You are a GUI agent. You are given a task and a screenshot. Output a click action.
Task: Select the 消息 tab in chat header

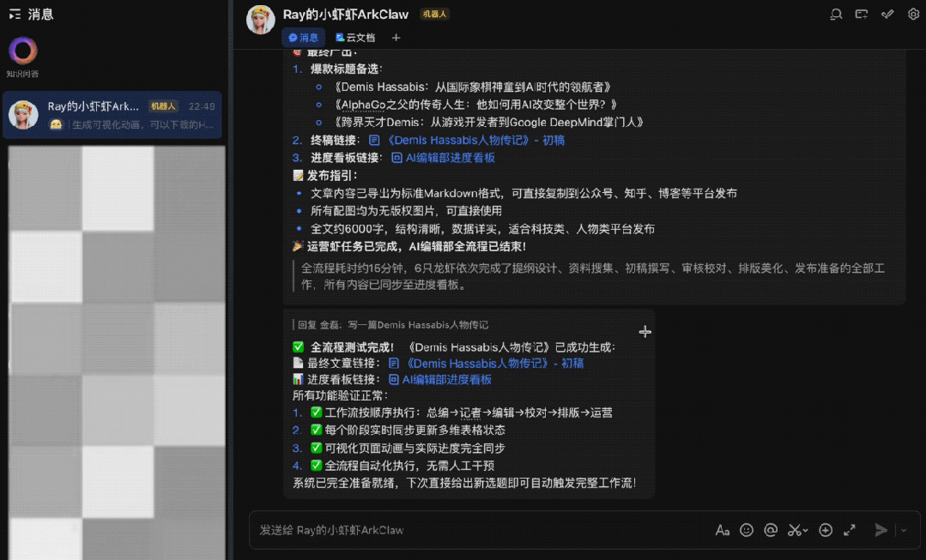click(303, 38)
